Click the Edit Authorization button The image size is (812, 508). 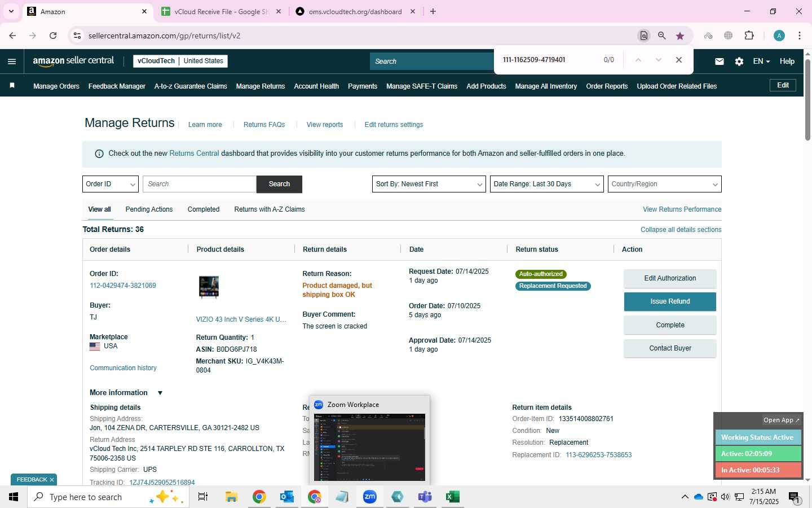(670, 278)
